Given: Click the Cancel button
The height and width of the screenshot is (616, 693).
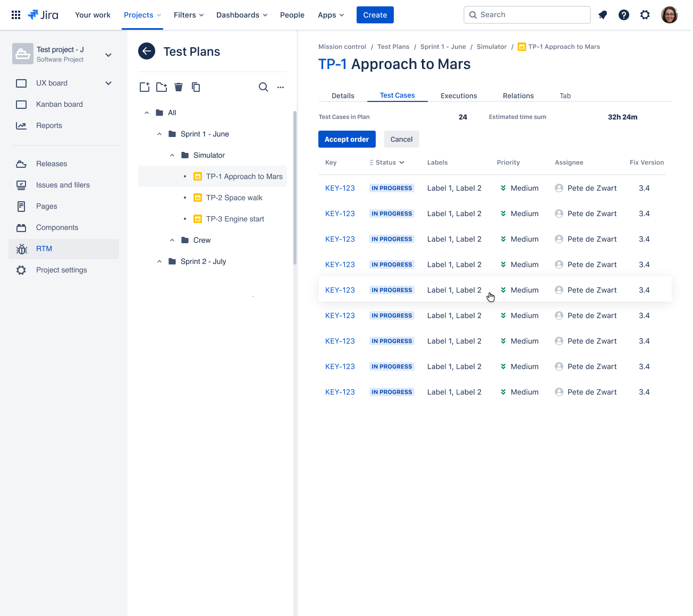Looking at the screenshot, I should (401, 139).
